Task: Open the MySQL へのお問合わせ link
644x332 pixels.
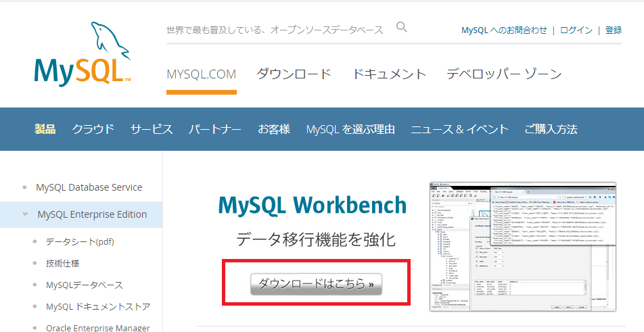Action: click(x=504, y=30)
